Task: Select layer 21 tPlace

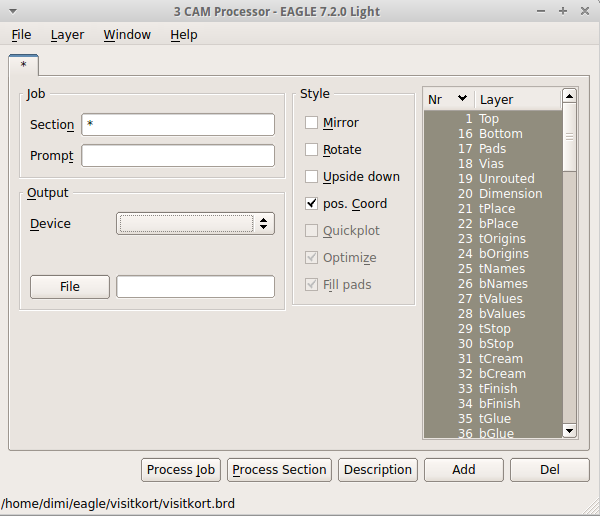Action: (493, 209)
